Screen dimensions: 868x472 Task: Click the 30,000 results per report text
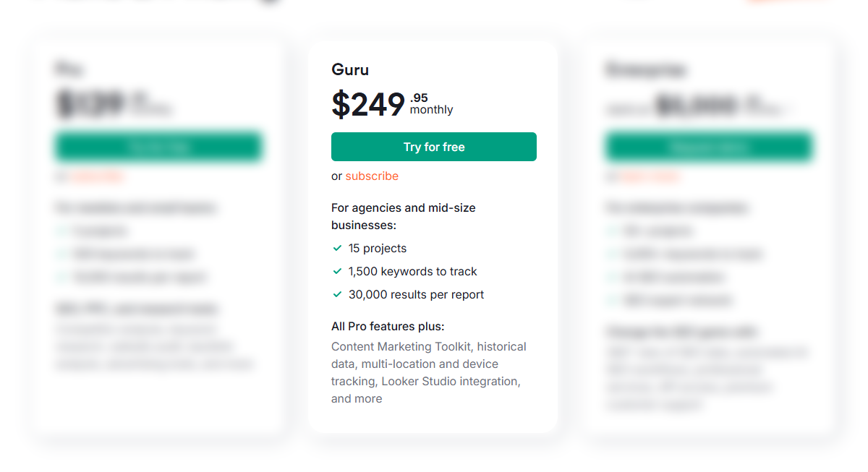pyautogui.click(x=416, y=294)
